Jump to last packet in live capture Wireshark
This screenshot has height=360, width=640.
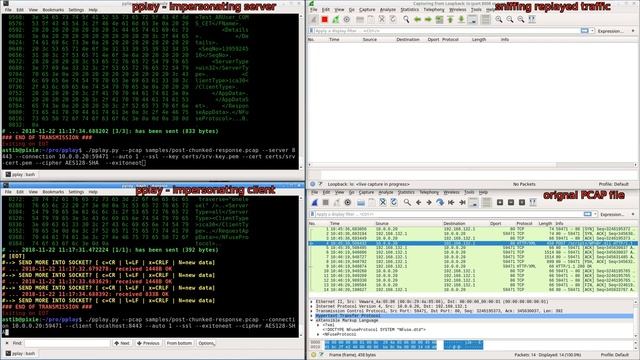coord(461,19)
